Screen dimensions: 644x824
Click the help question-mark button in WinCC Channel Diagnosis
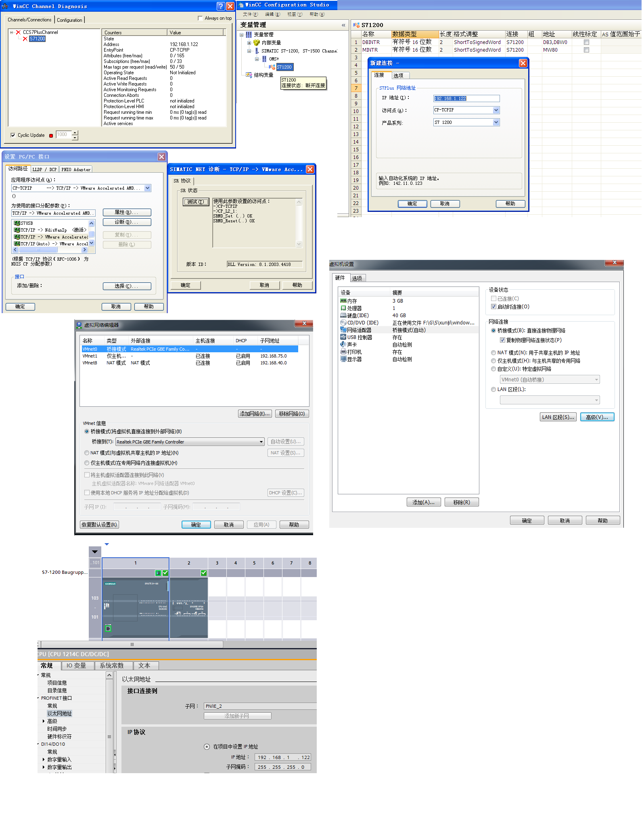pyautogui.click(x=220, y=6)
